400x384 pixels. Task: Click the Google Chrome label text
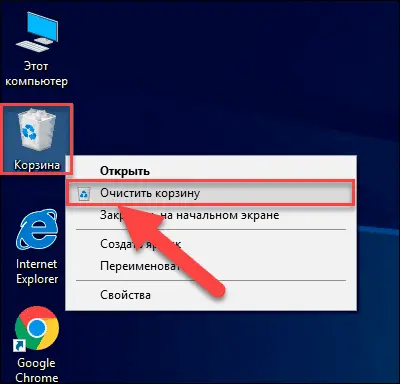click(37, 370)
